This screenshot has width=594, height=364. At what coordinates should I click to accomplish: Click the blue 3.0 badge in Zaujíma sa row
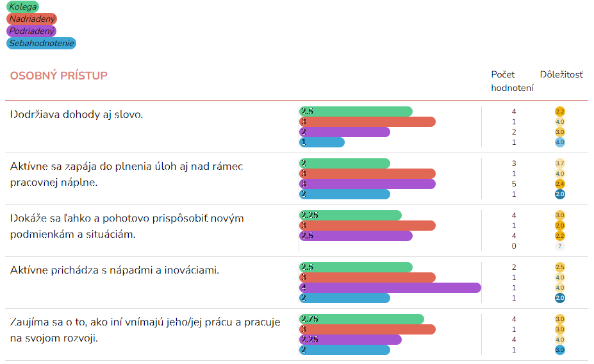pos(560,350)
